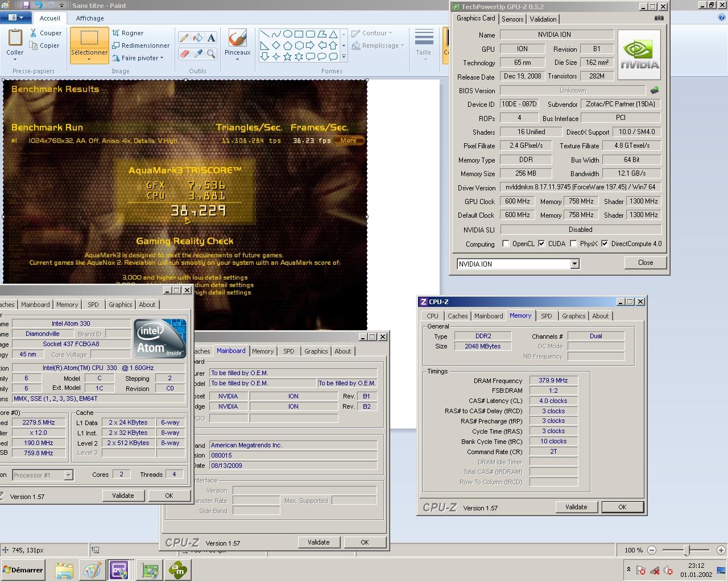This screenshot has height=582, width=728.
Task: Select the Color picker eyedropper tool
Action: point(197,54)
